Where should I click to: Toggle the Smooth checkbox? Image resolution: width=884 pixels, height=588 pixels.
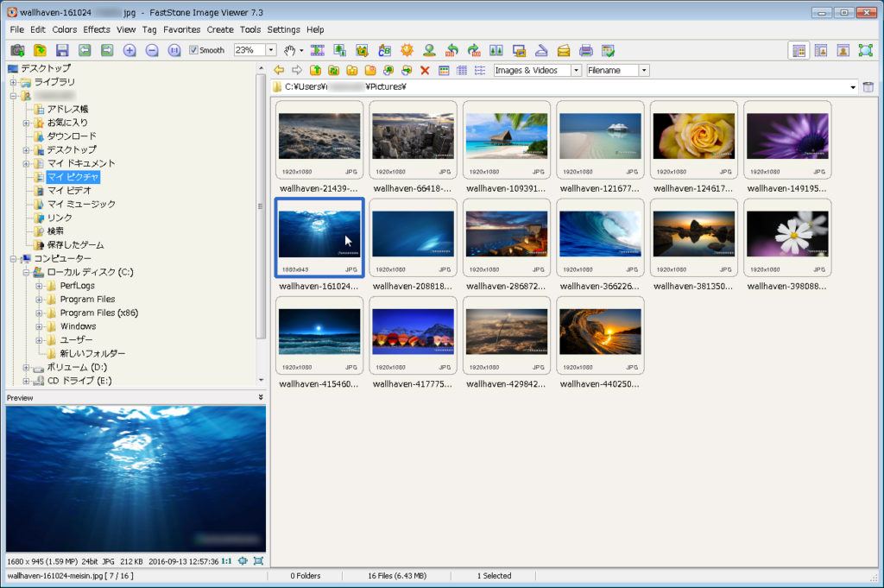[x=193, y=50]
